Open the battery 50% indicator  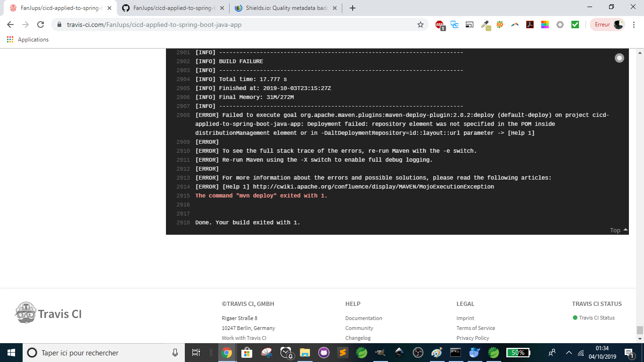518,353
